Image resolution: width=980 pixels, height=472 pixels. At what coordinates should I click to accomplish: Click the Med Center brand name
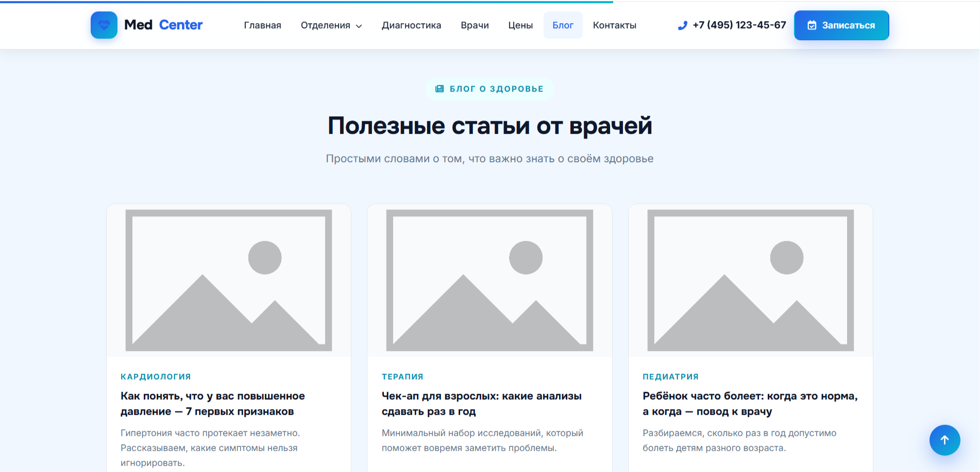[x=163, y=25]
